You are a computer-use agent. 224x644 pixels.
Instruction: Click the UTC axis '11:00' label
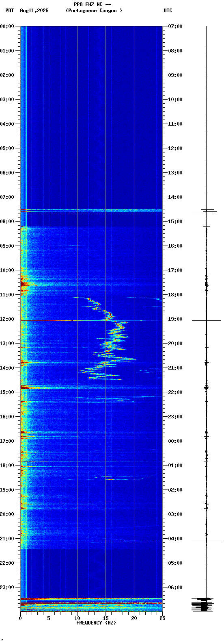[175, 124]
